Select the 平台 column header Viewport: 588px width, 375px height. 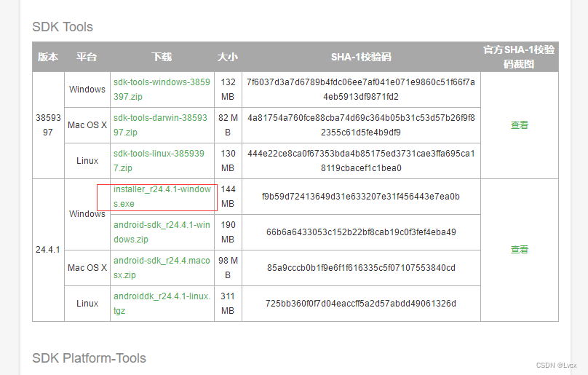click(87, 57)
